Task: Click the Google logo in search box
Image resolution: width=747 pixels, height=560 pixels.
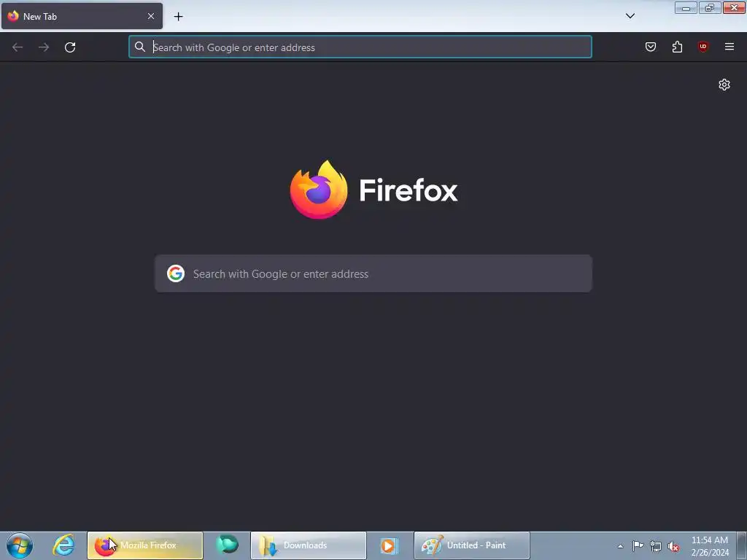Action: tap(176, 274)
